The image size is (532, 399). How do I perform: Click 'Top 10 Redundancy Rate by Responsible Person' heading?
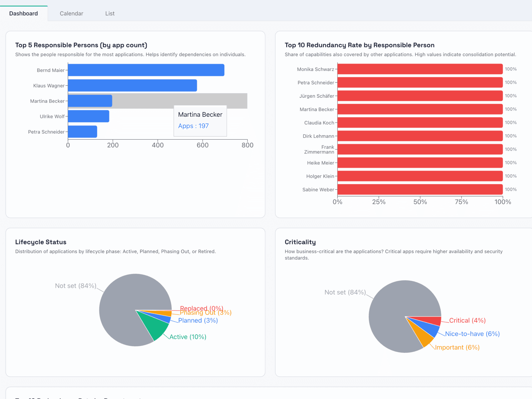click(x=359, y=45)
